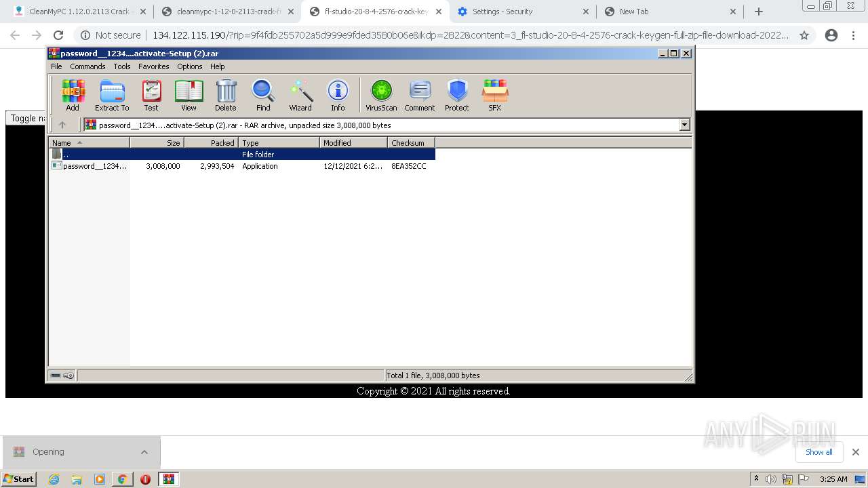Click the Protect shield icon

(457, 96)
